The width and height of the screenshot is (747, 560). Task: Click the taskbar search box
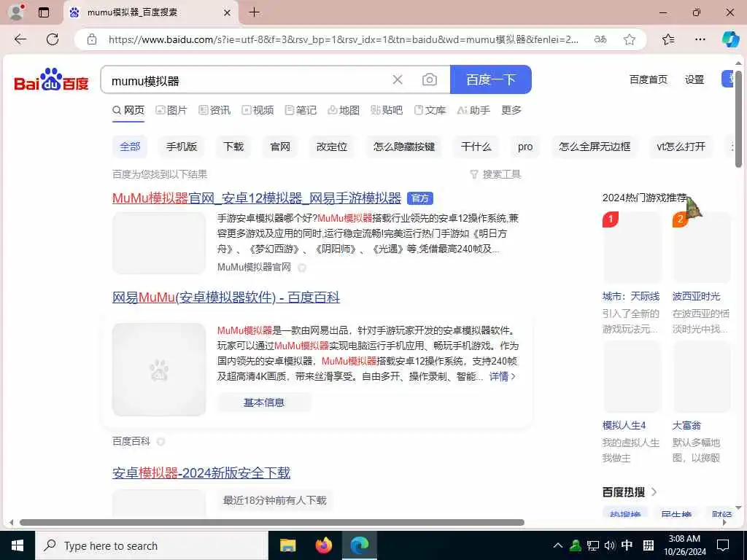[x=152, y=545]
